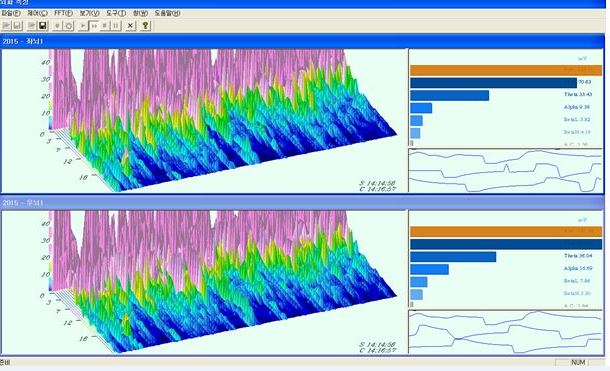Activate the 2015 - 우뇌1 window title bar

pyautogui.click(x=302, y=203)
